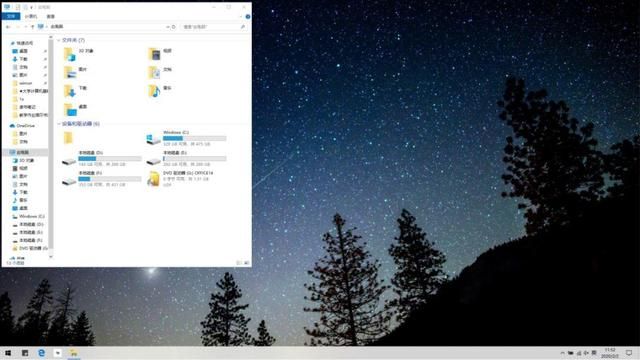Open the File tab
The image size is (640, 360).
(x=11, y=16)
